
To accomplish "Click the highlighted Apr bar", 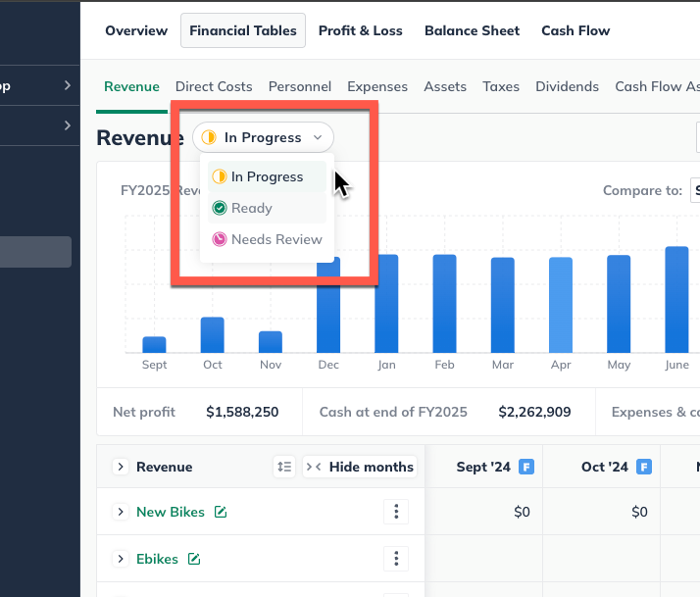I will coord(561,305).
